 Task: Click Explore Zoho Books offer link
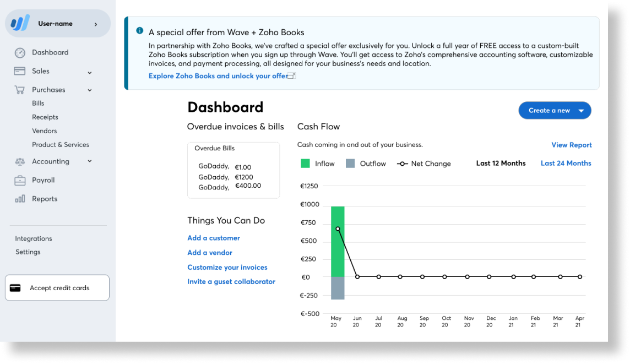pos(219,76)
